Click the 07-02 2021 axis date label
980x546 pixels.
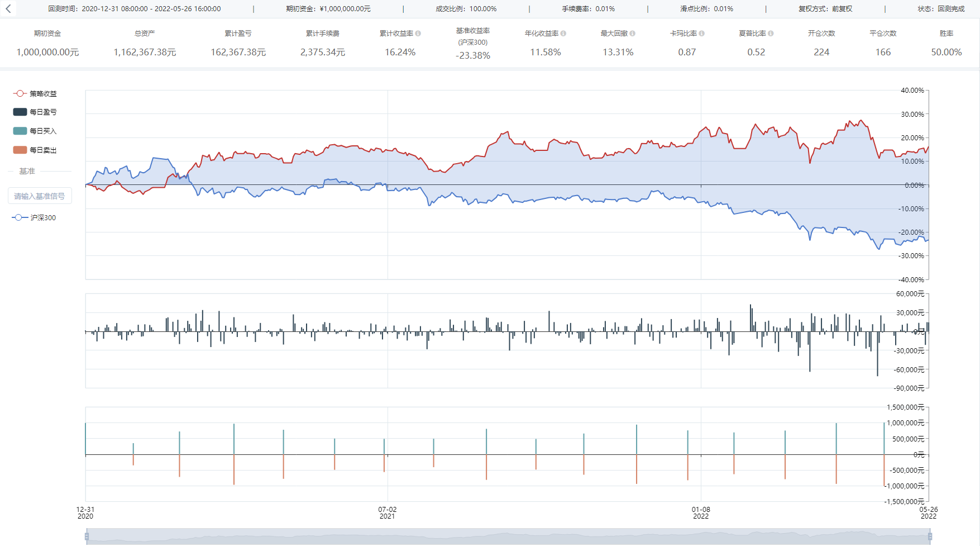(x=388, y=512)
